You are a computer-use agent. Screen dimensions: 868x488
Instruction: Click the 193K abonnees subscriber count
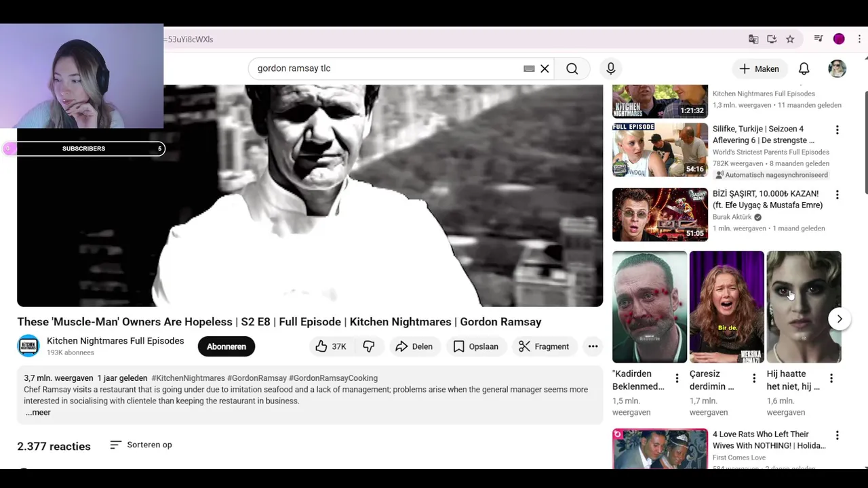71,353
